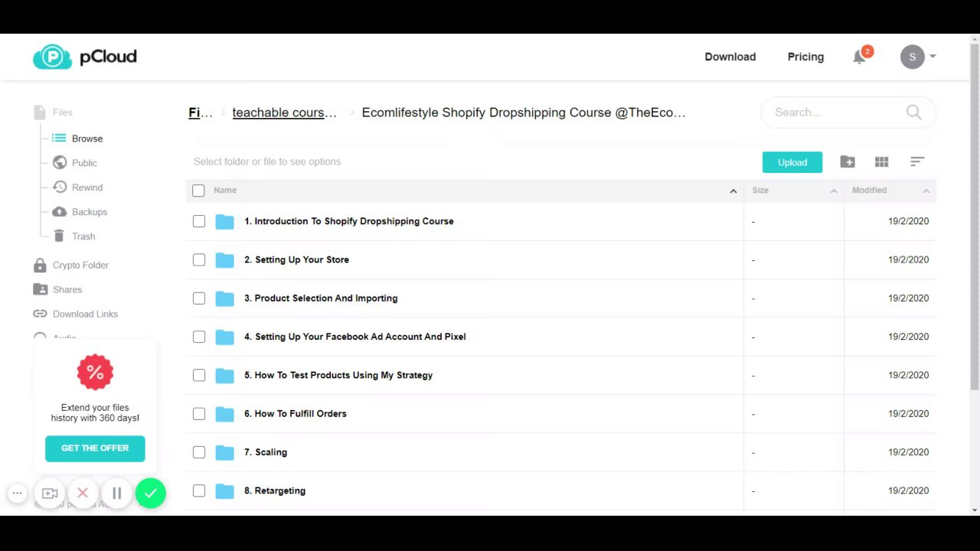This screenshot has width=980, height=551.
Task: Check the box for 7. Scaling
Action: coord(199,452)
